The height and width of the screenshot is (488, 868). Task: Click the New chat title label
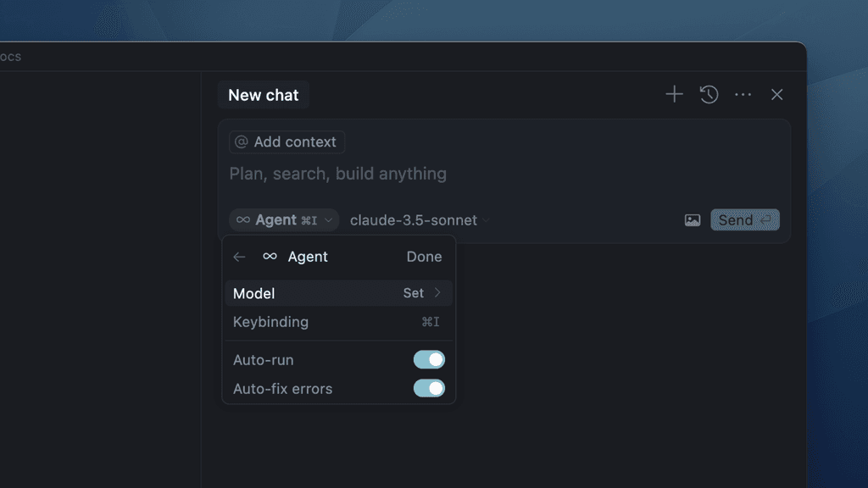coord(263,94)
